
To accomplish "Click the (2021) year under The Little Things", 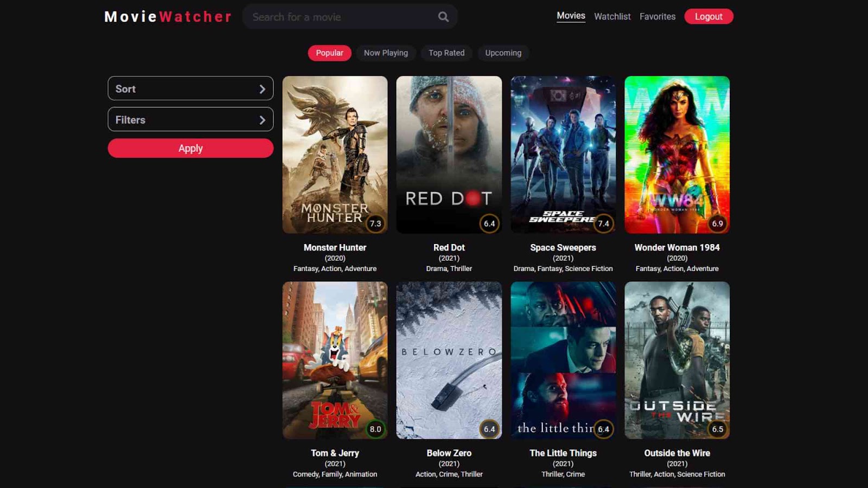I will [563, 464].
